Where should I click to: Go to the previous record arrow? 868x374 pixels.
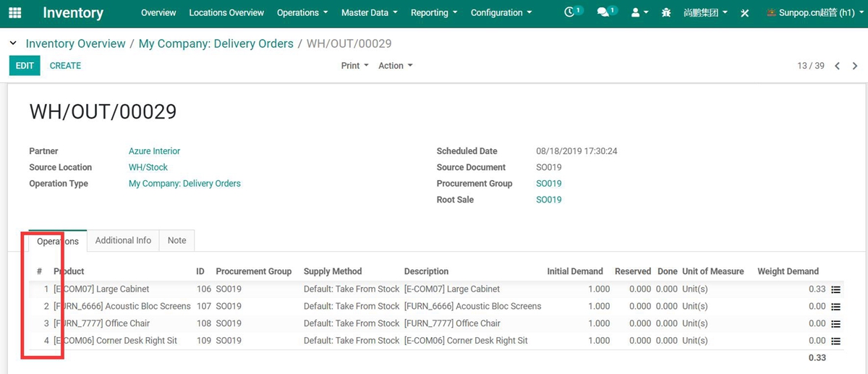coord(837,66)
